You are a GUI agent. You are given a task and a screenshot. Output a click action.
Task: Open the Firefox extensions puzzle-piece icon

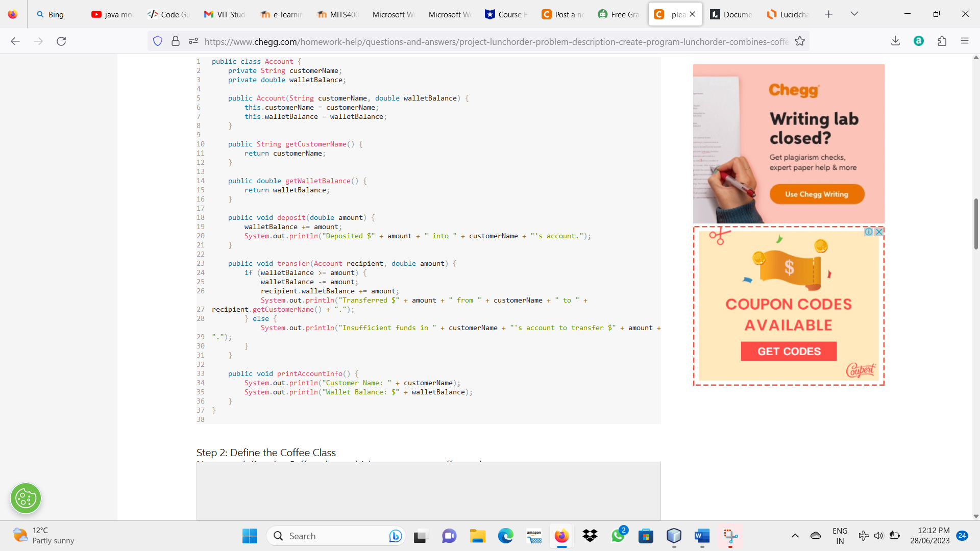coord(942,41)
